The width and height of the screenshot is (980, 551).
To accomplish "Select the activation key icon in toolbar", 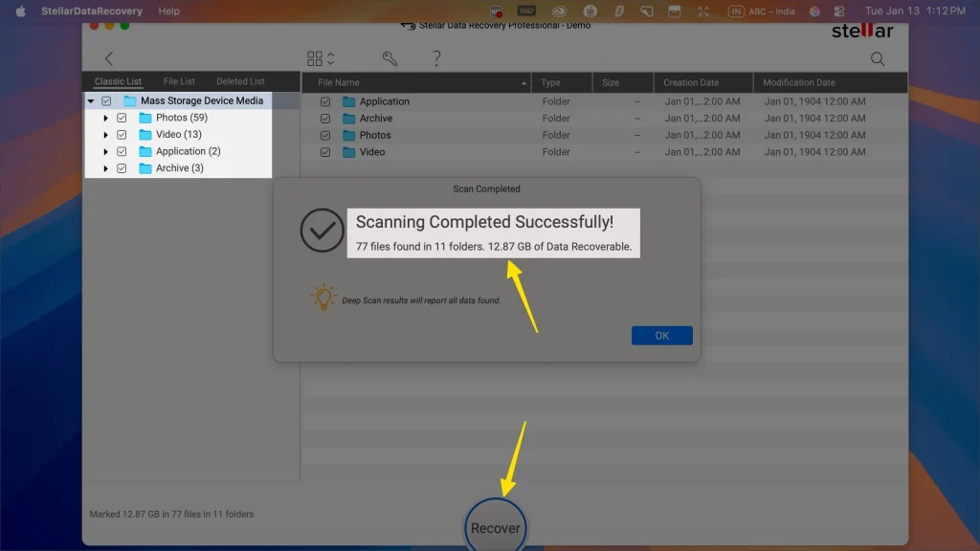I will tap(390, 58).
